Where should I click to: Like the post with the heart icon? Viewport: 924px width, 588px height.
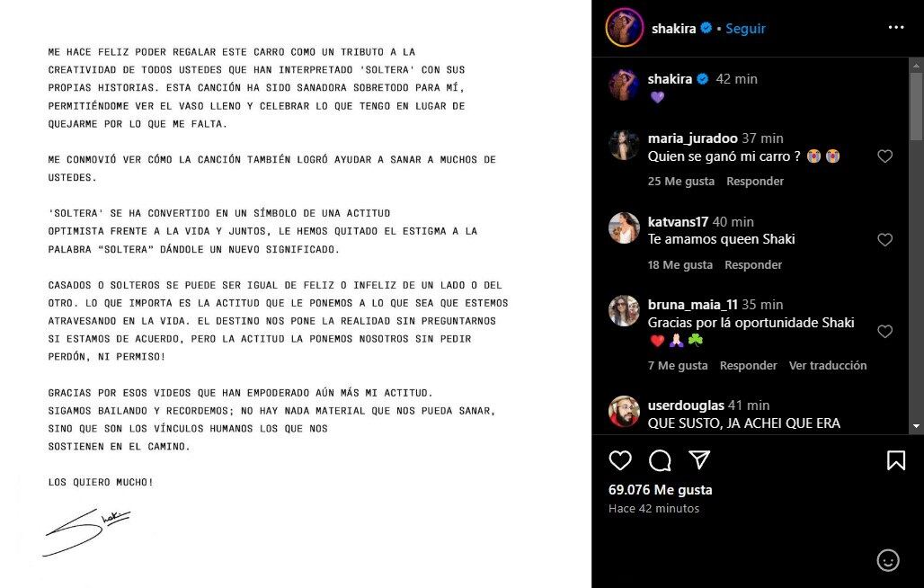point(620,461)
